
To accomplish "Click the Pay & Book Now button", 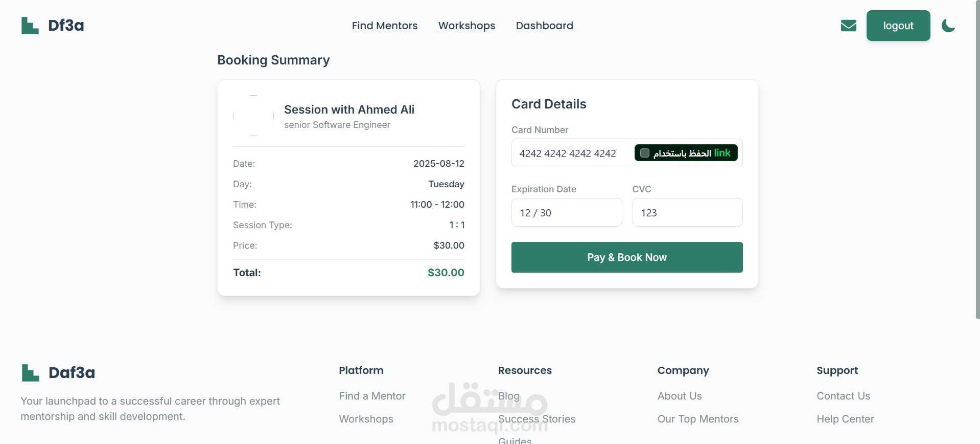I will [626, 257].
